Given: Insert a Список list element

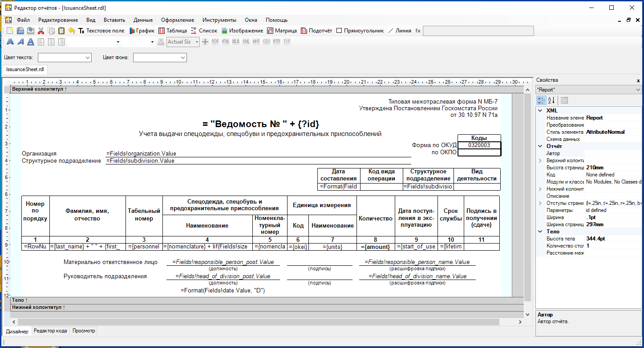Looking at the screenshot, I should pyautogui.click(x=204, y=31).
